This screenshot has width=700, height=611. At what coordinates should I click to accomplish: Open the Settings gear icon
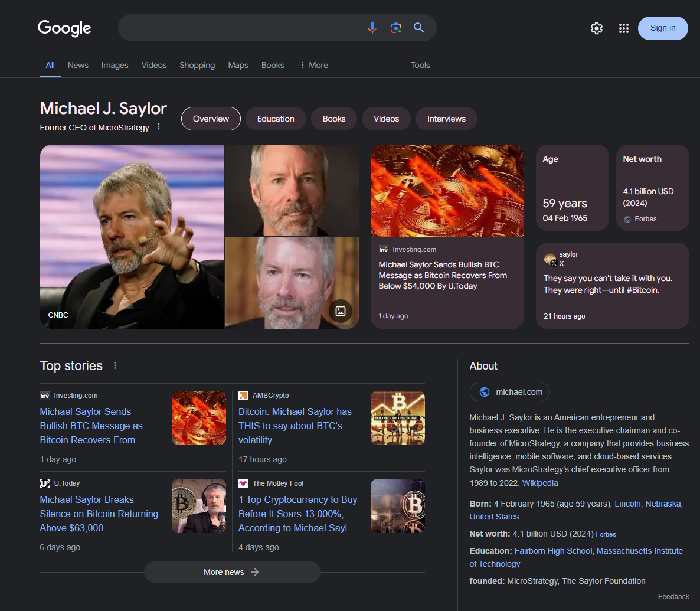[x=597, y=28]
